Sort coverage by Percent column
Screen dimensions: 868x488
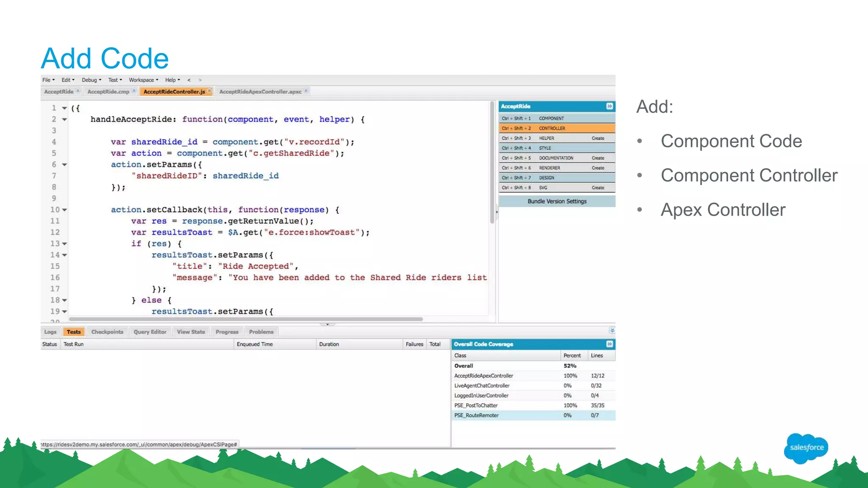tap(574, 355)
